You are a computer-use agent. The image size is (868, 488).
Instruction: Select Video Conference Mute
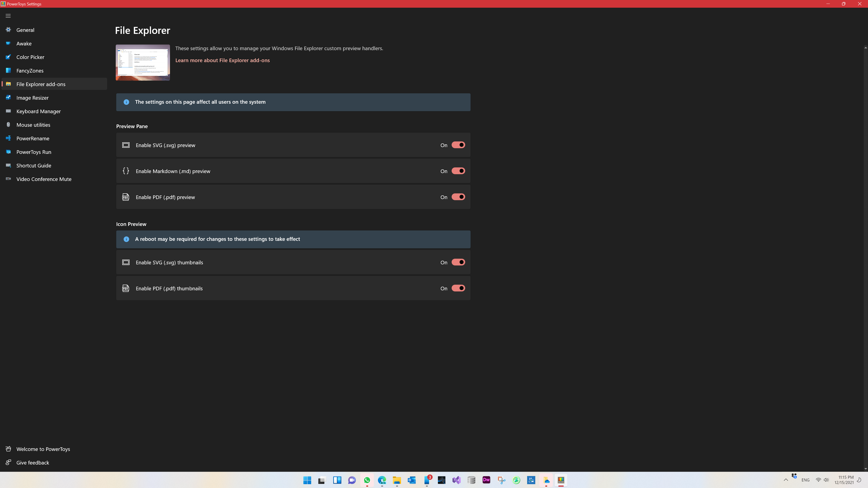[x=54, y=179]
